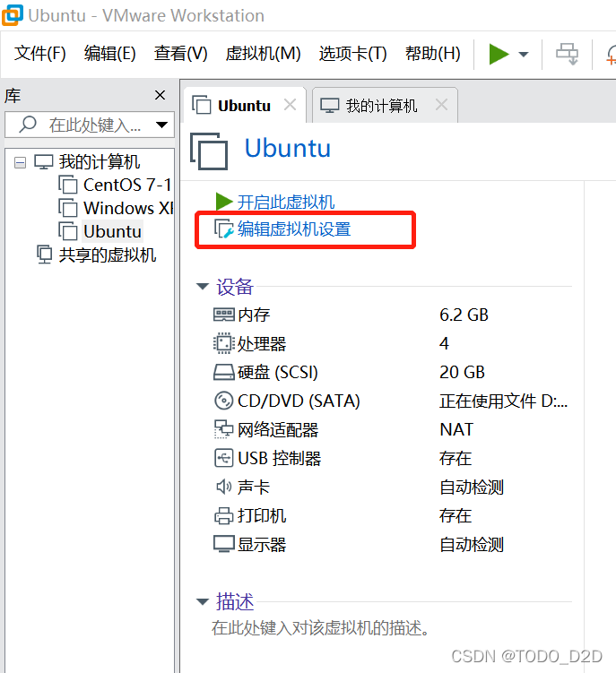
Task: Close the Ubuntu tab
Action: pos(291,105)
